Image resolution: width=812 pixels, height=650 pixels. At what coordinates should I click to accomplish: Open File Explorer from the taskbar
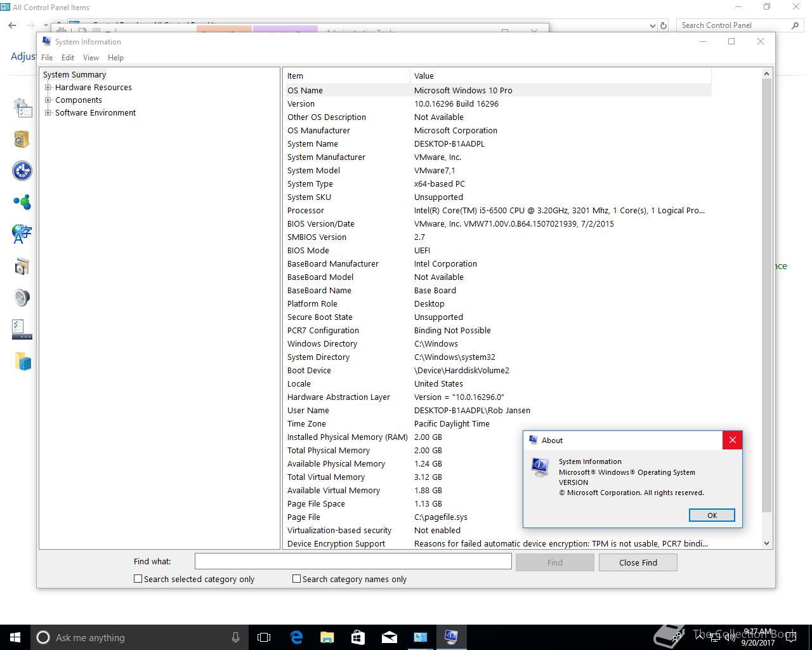(x=327, y=637)
